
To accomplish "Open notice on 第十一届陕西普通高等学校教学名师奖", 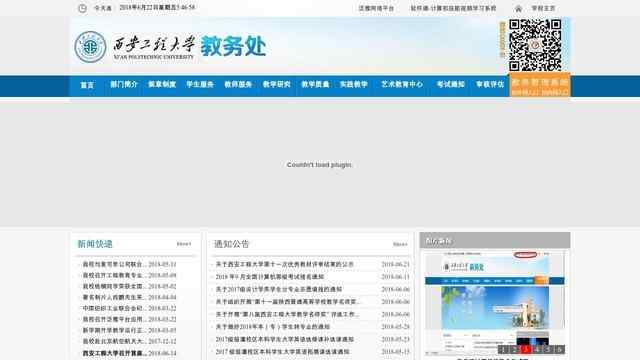I will tap(287, 302).
